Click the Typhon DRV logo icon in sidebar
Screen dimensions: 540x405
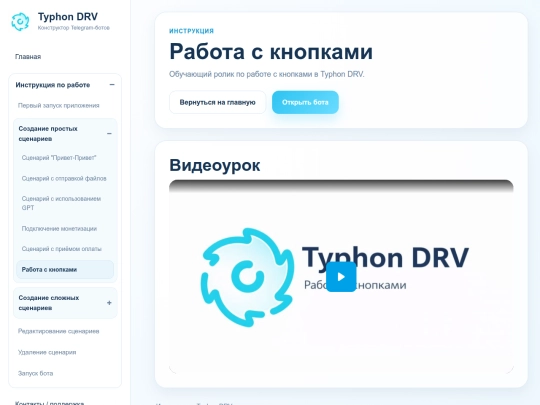point(20,22)
